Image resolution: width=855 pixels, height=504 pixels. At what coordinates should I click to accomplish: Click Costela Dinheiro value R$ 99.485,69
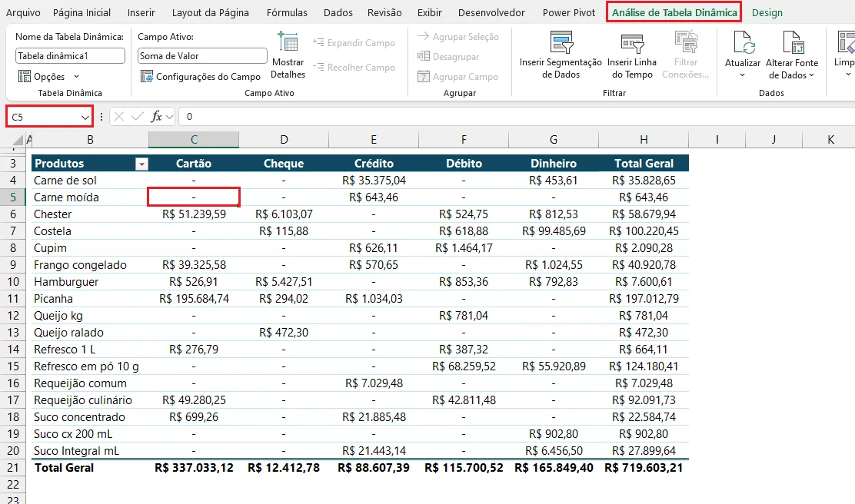click(x=554, y=231)
